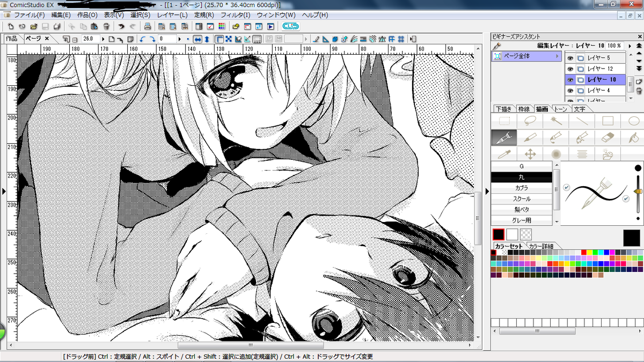Select the Eyedropper tool
644x362 pixels.
click(504, 154)
